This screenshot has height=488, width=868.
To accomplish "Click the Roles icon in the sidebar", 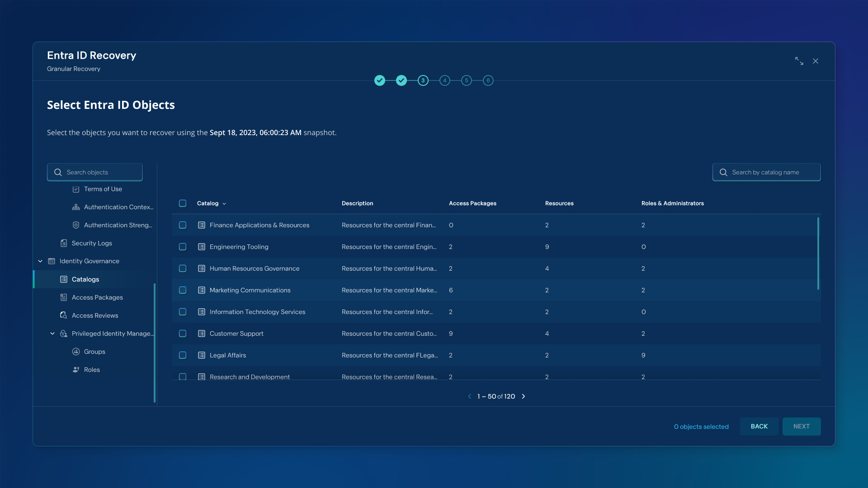I will (76, 370).
